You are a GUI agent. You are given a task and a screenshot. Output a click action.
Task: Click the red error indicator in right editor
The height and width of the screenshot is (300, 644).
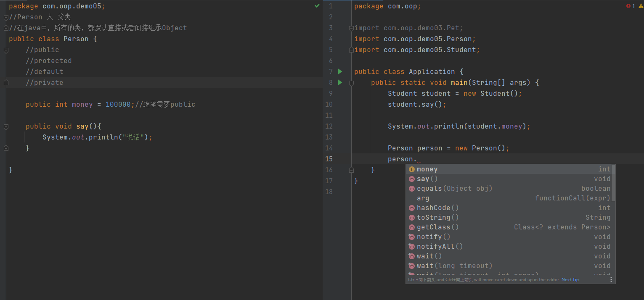628,6
